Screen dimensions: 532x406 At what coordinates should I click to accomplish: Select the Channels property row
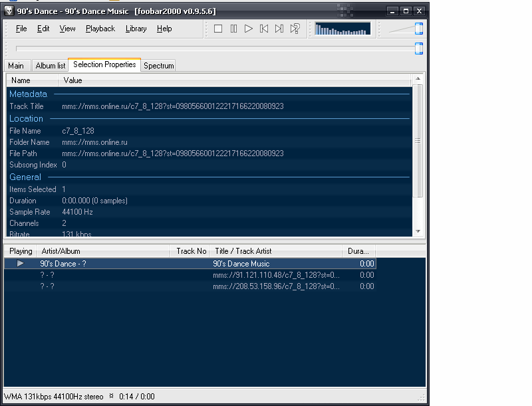click(209, 223)
